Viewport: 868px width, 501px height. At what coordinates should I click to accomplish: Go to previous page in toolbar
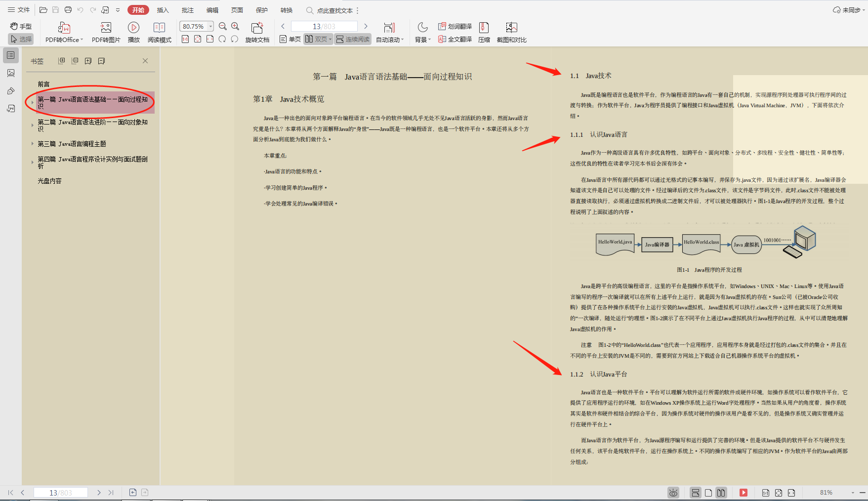click(x=283, y=26)
